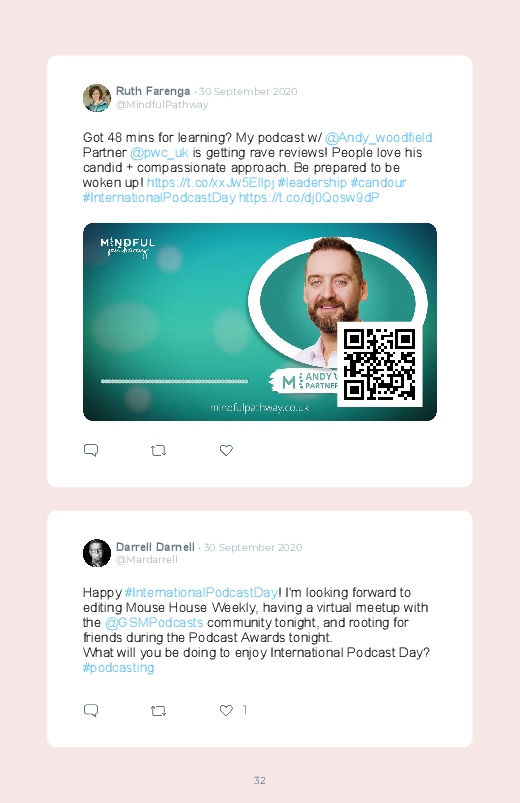The width and height of the screenshot is (520, 803).
Task: Click the Ruth Farenga name heading
Action: pyautogui.click(x=153, y=91)
